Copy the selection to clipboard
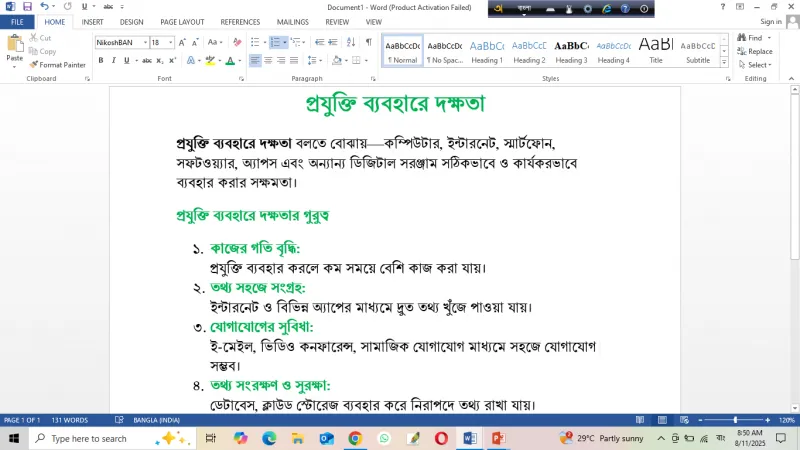 42,52
